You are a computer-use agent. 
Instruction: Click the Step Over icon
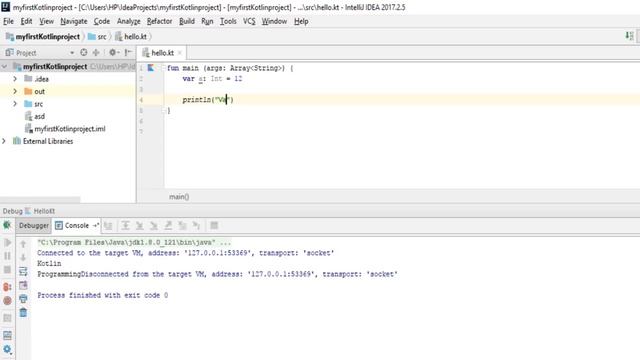126,225
